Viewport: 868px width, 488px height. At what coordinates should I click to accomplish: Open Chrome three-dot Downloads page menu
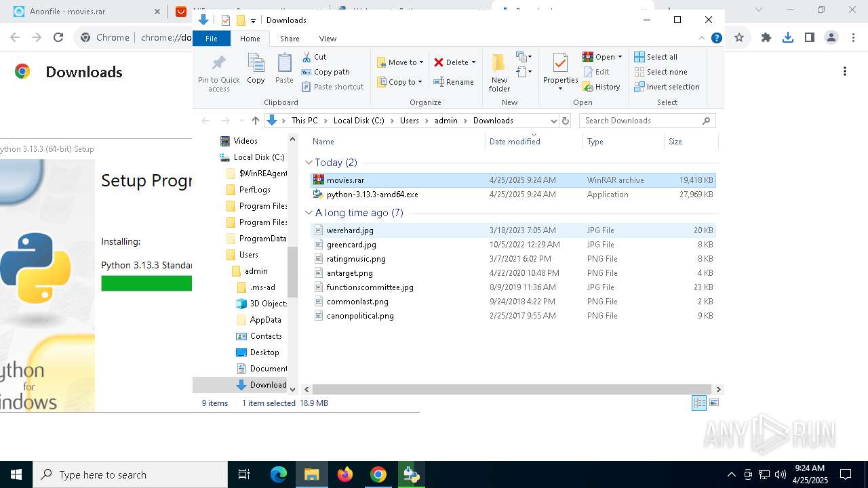tap(845, 71)
